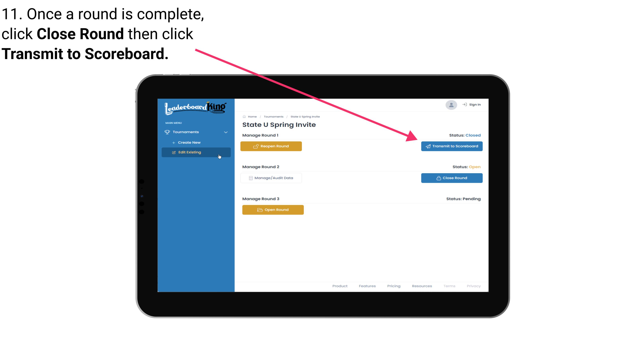Click the Resources footer link

tap(421, 286)
